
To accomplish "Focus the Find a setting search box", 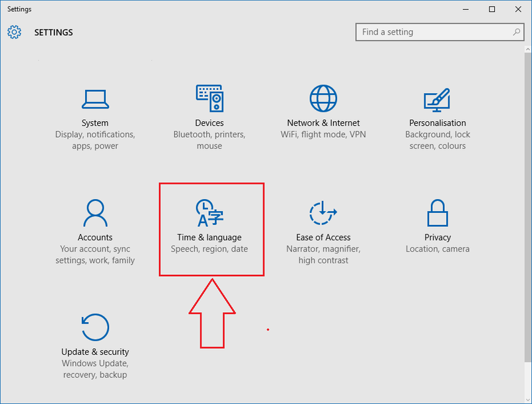I will (440, 32).
